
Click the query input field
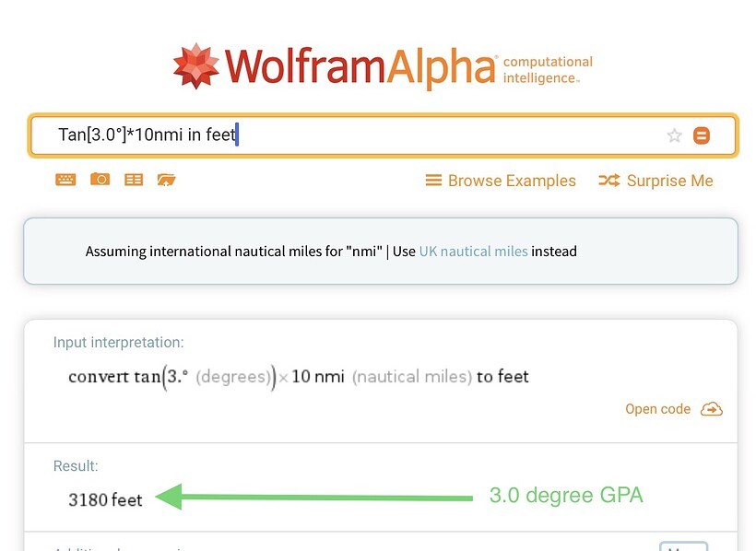(x=369, y=135)
